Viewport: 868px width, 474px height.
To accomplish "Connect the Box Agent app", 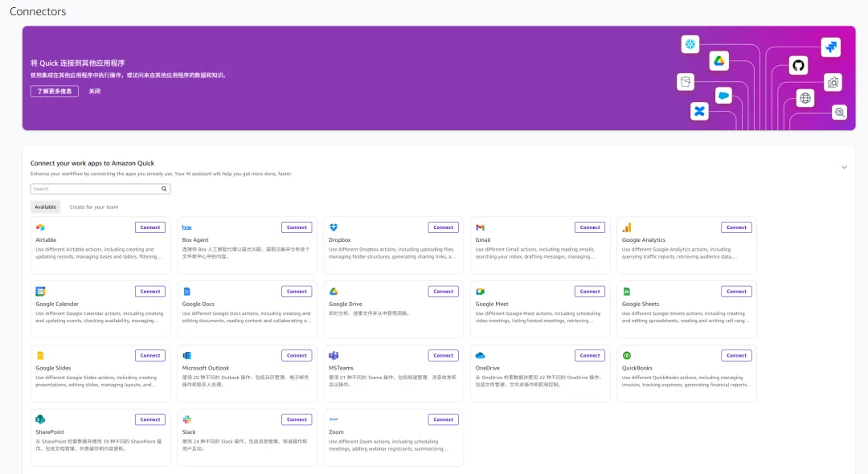I will click(x=297, y=227).
